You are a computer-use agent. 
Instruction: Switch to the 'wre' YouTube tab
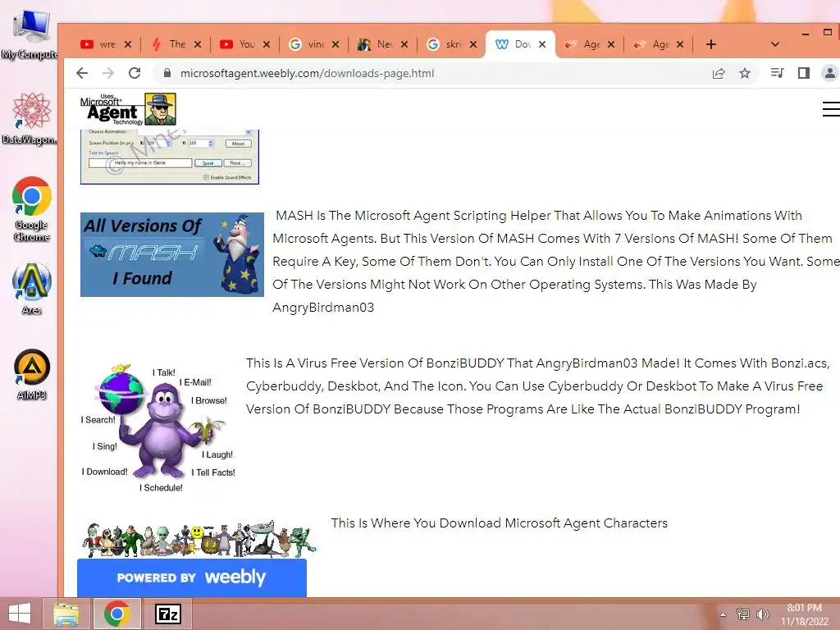point(100,44)
